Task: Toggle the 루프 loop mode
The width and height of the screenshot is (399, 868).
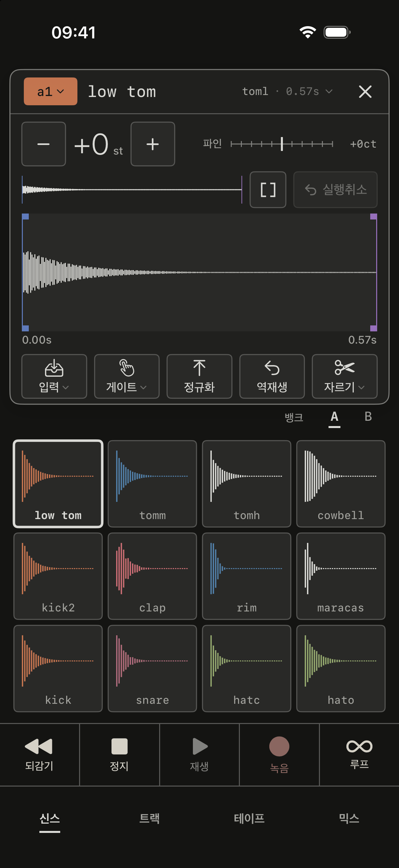Action: click(359, 754)
